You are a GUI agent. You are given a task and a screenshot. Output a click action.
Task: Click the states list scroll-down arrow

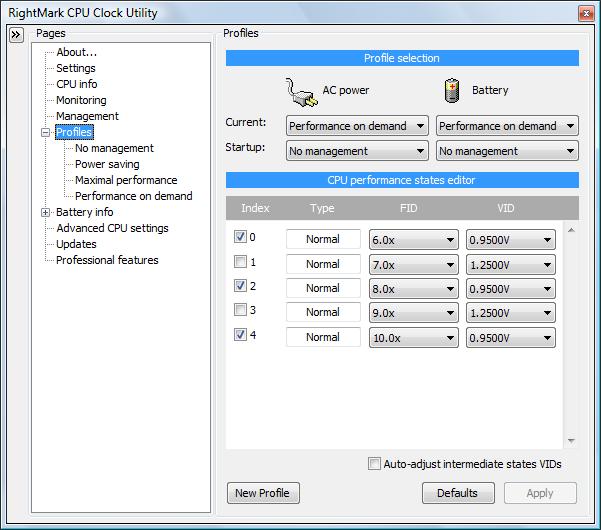coord(571,441)
